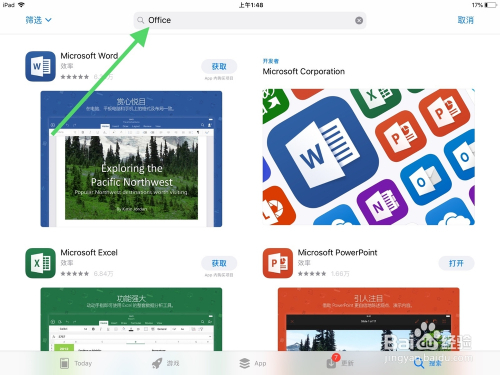Tap the Today tab icon
The width and height of the screenshot is (500, 375).
click(64, 363)
